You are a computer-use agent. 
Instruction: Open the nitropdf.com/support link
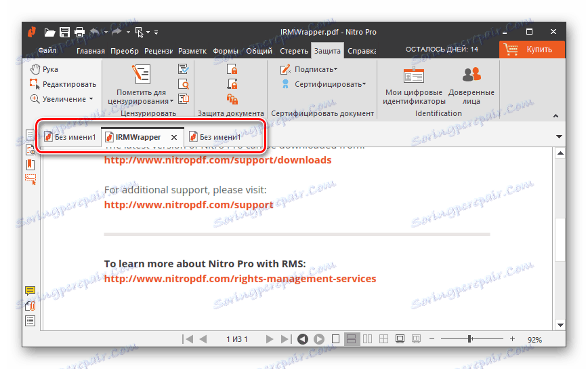click(x=188, y=205)
